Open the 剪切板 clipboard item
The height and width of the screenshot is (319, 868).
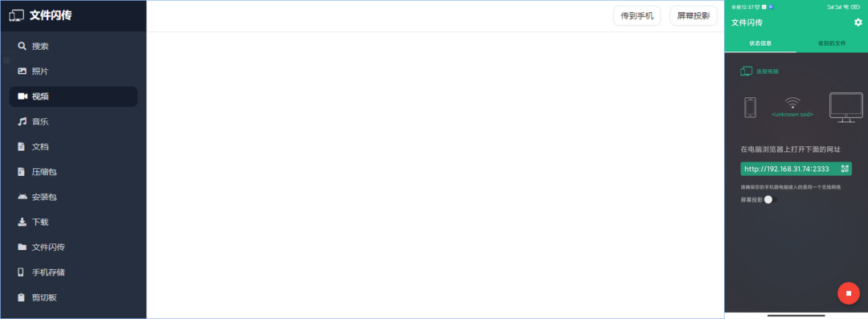coord(73,297)
